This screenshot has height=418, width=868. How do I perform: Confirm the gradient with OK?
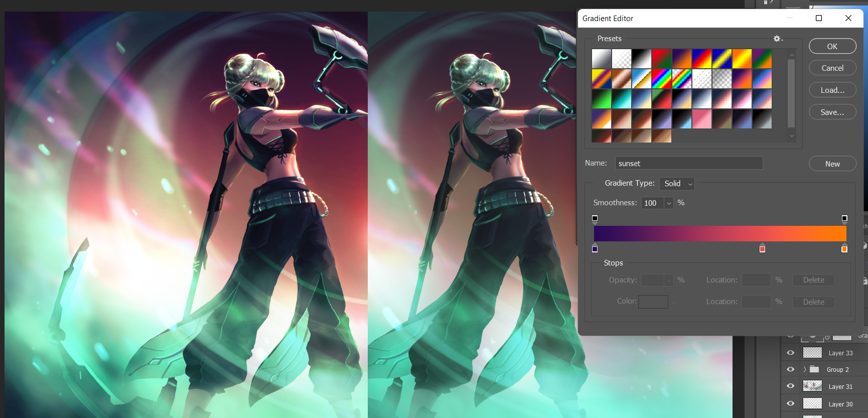coord(832,46)
